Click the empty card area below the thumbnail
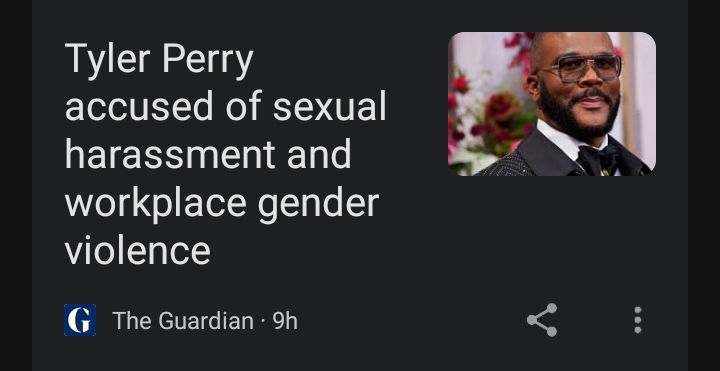The image size is (720, 371). 552,234
